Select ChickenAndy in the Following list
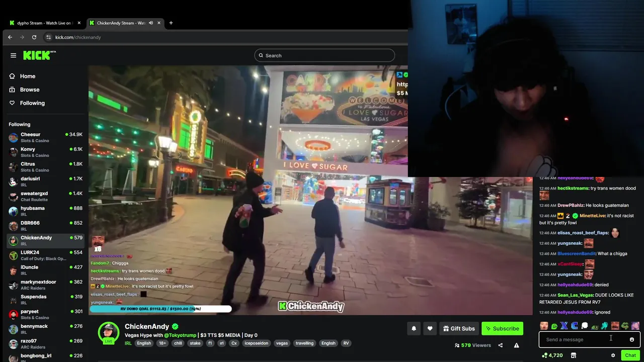The height and width of the screenshot is (362, 644). click(x=45, y=240)
